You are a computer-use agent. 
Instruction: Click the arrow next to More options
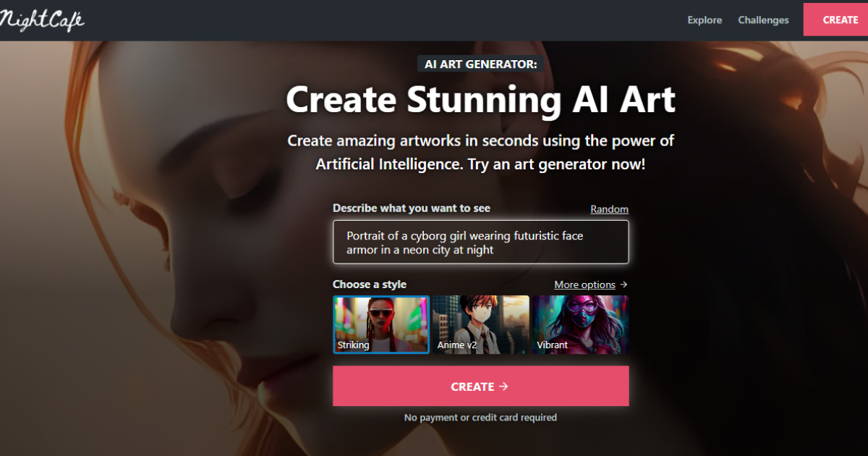click(x=624, y=285)
